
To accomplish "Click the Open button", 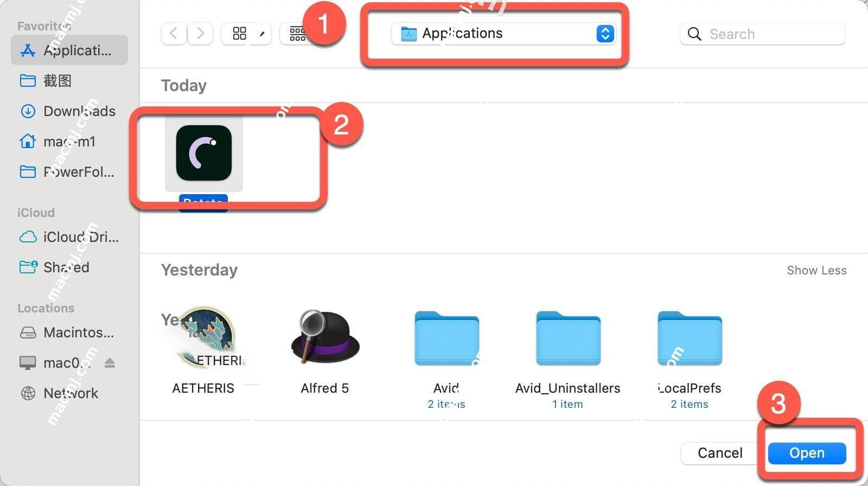I will 807,453.
